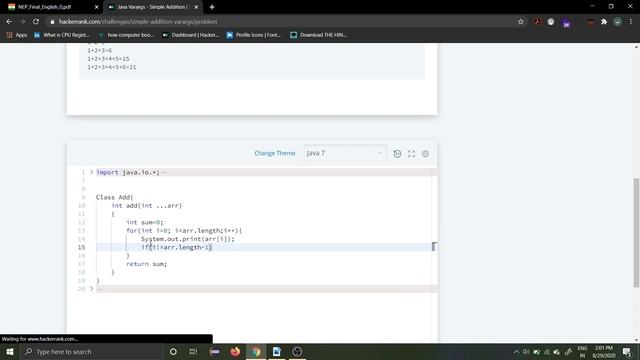Open the Extensions puzzle menu
640x360 pixels.
coord(604,22)
